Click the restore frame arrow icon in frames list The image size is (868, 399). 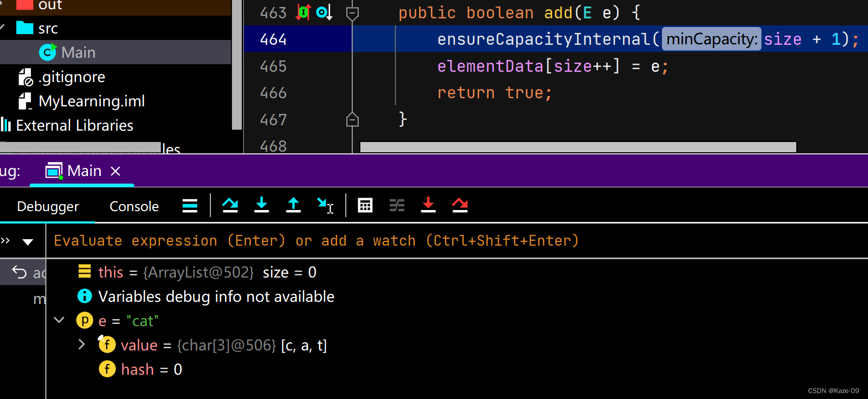point(19,272)
